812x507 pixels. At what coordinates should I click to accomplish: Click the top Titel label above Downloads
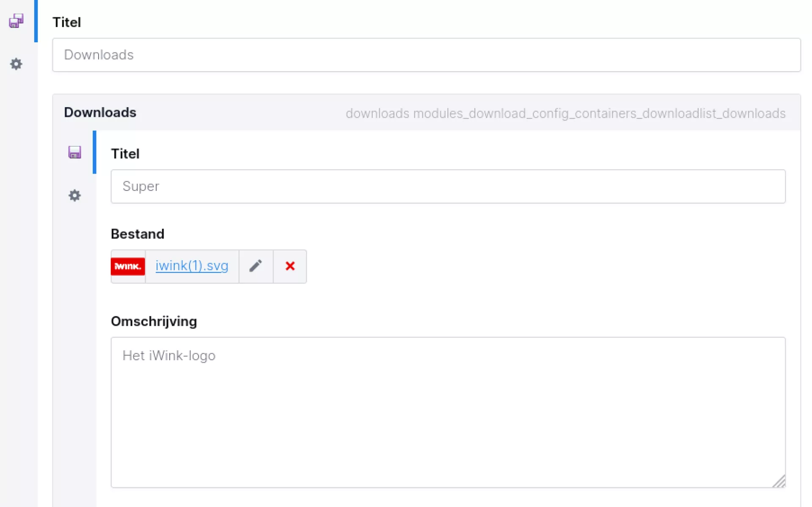click(66, 22)
